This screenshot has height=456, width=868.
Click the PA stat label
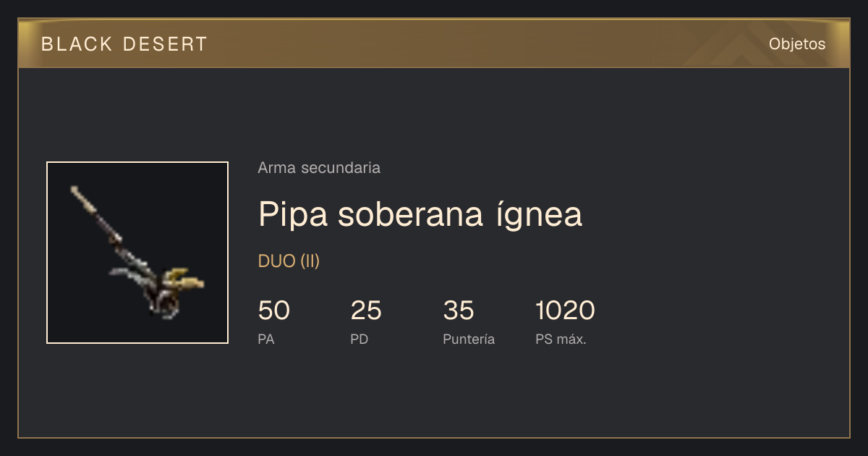coord(266,339)
